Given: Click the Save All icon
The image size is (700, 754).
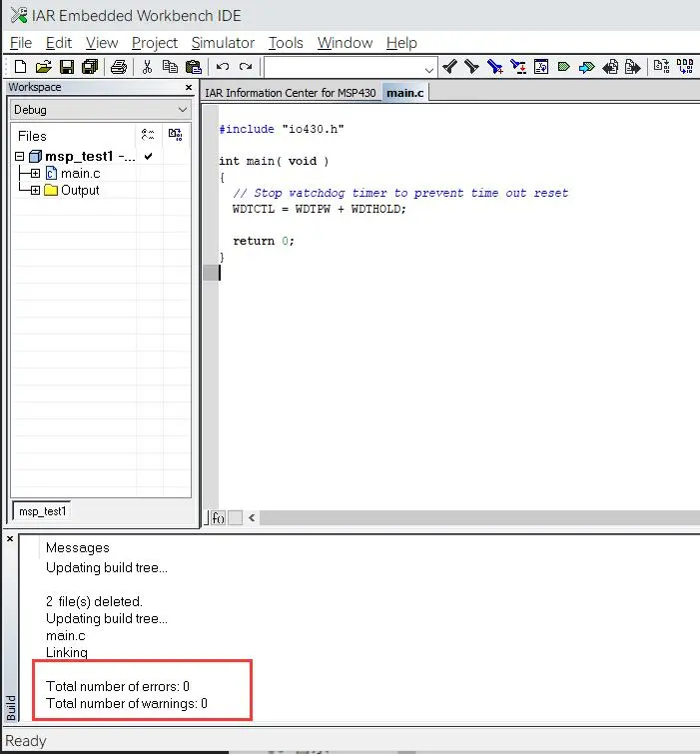Looking at the screenshot, I should (90, 67).
